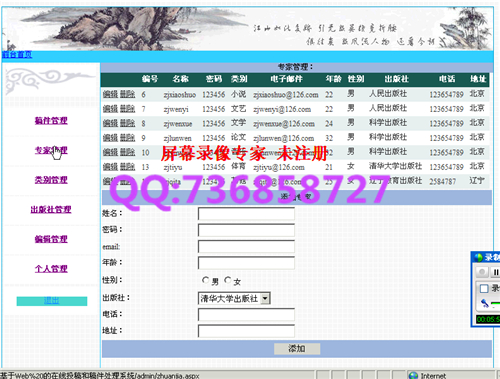Delete the row numbered 10

point(127,152)
